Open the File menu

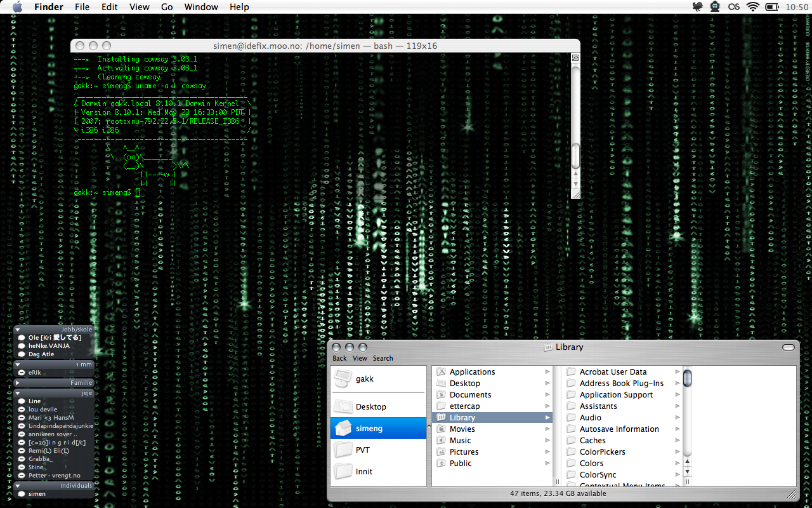tap(82, 7)
